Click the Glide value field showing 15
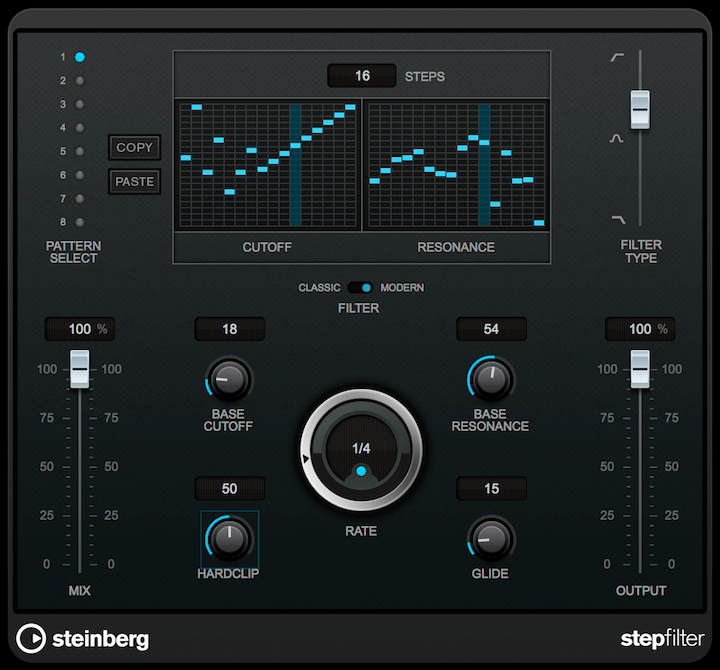The image size is (720, 670). (x=491, y=489)
